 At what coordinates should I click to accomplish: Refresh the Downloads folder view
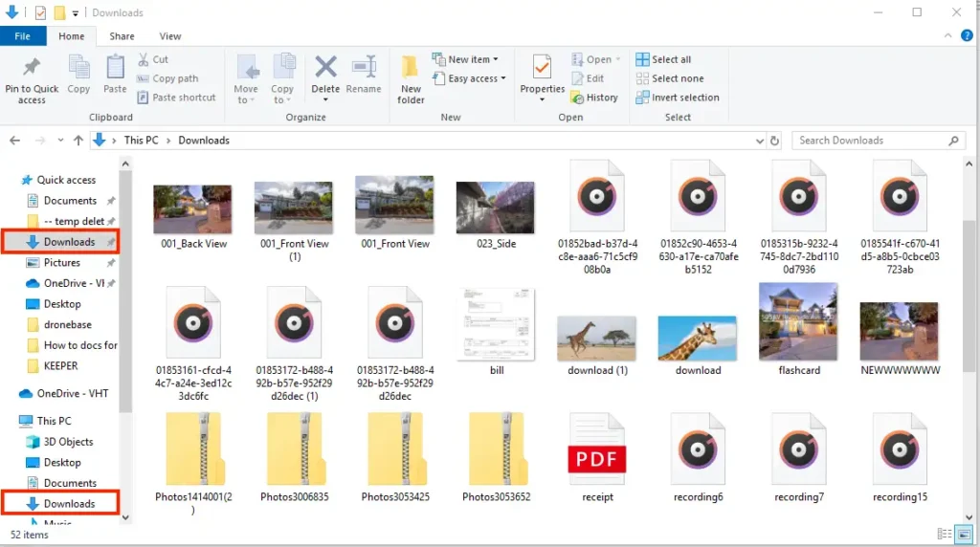(774, 141)
